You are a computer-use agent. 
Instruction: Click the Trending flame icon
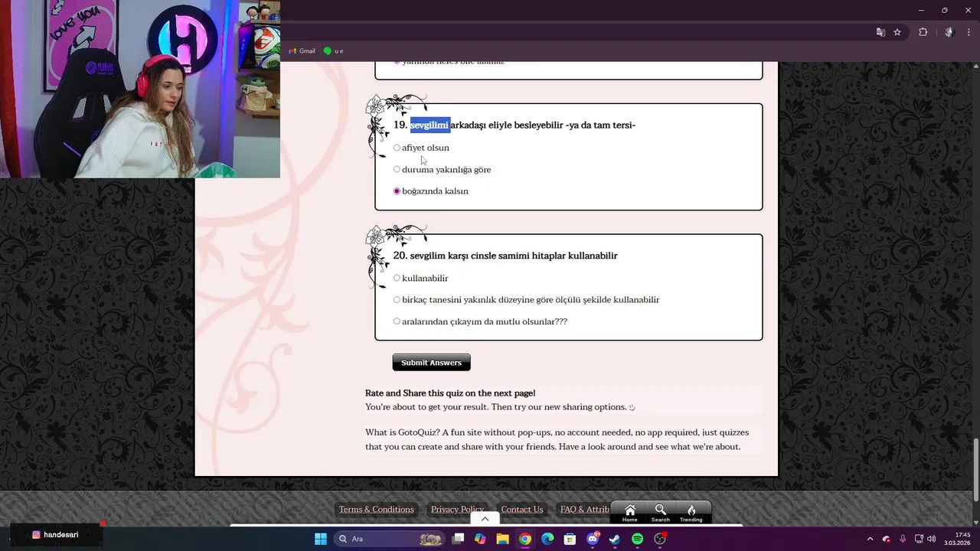tap(691, 513)
